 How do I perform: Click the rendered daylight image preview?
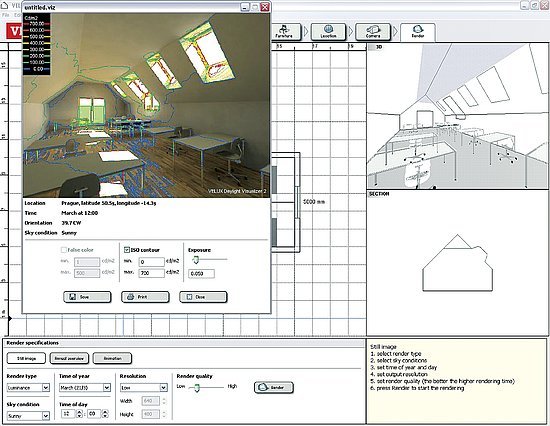click(x=146, y=105)
